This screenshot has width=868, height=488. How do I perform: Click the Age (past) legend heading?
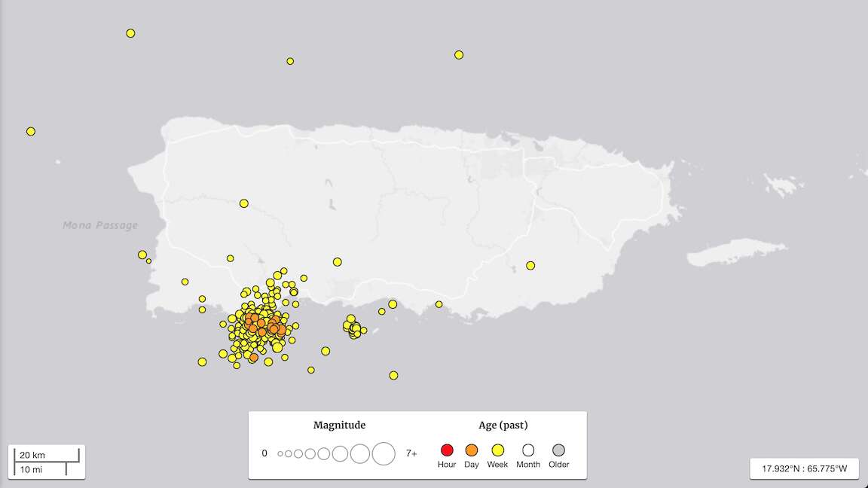pos(503,425)
